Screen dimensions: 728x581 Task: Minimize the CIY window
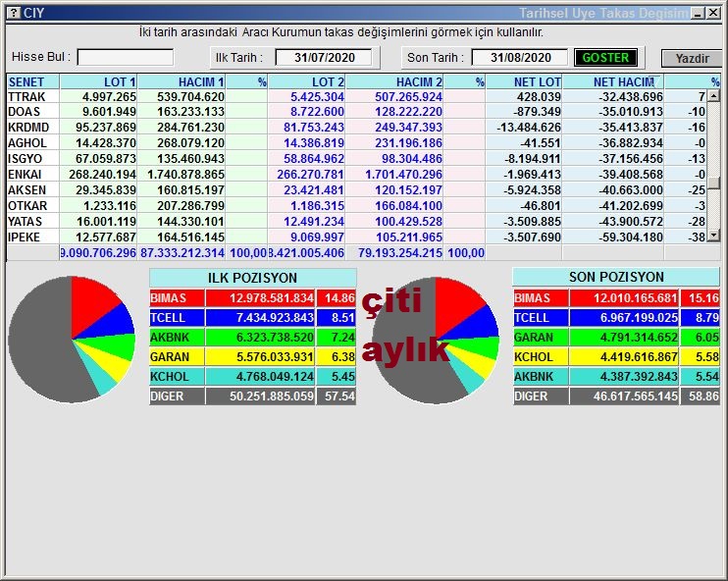(x=698, y=13)
